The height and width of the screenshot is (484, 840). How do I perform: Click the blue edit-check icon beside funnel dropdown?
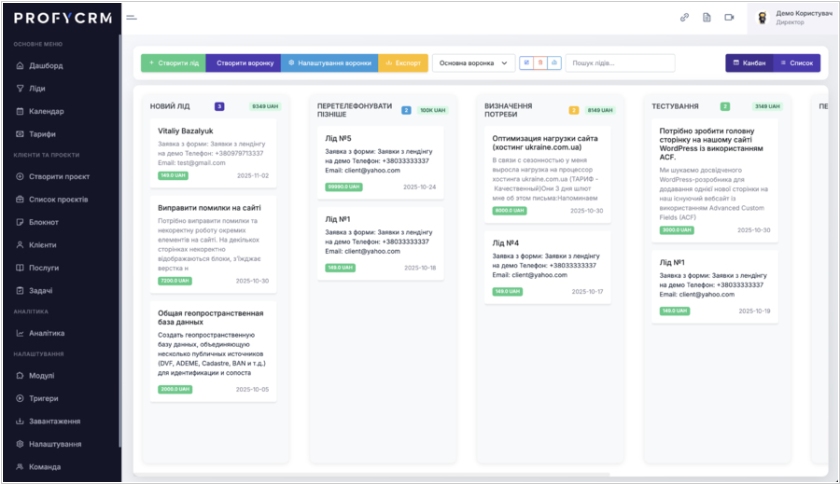point(527,62)
